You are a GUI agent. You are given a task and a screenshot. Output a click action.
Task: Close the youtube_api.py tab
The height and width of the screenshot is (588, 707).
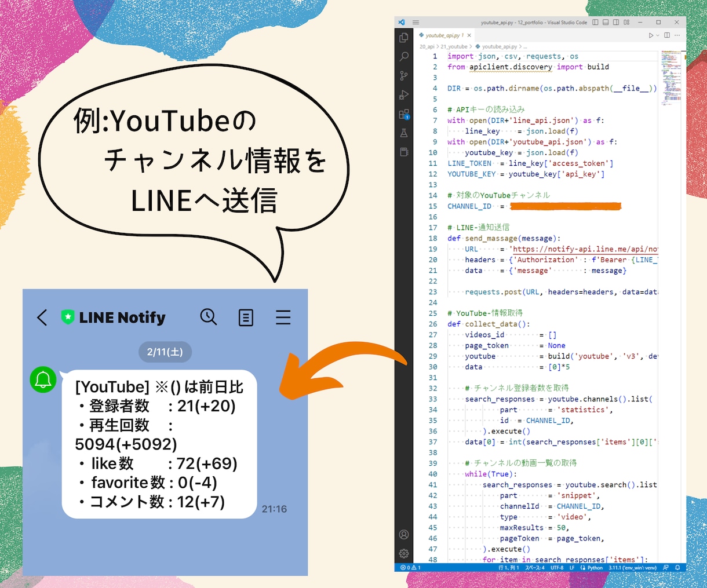tap(469, 35)
